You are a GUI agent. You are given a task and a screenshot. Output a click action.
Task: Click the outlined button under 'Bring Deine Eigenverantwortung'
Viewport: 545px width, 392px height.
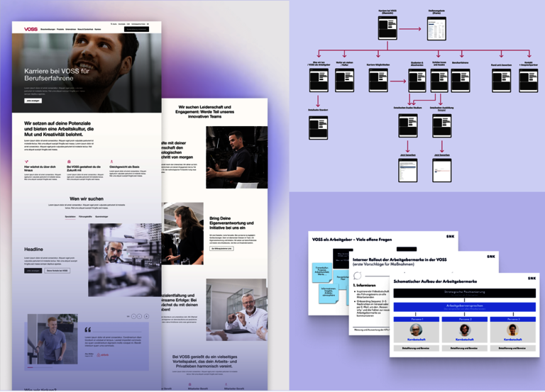221,249
